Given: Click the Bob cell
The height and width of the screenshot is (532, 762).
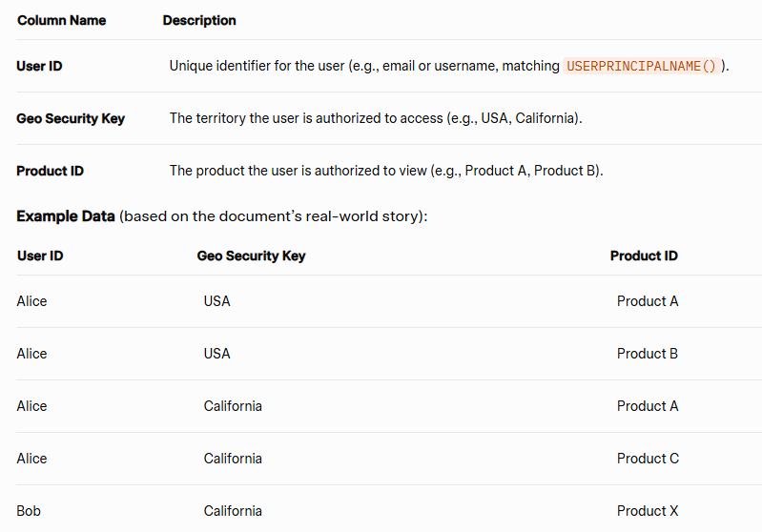Looking at the screenshot, I should point(29,511).
